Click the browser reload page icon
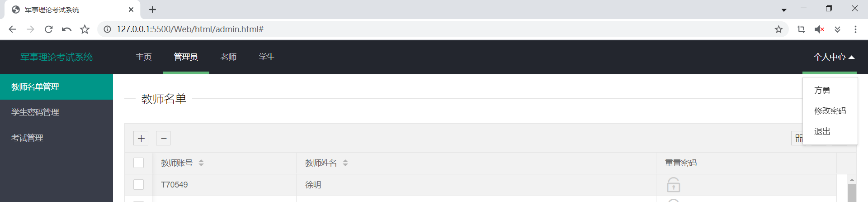This screenshot has width=868, height=202. (48, 29)
